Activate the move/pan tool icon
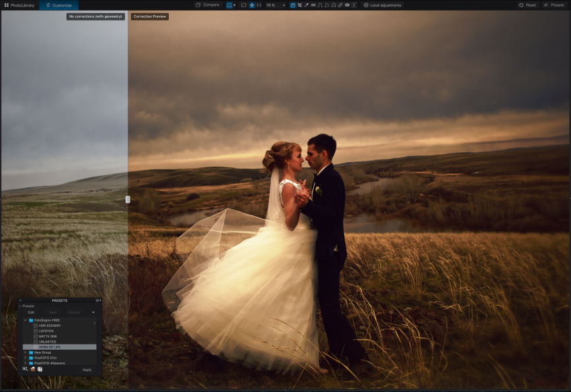Image resolution: width=571 pixels, height=392 pixels. (252, 5)
